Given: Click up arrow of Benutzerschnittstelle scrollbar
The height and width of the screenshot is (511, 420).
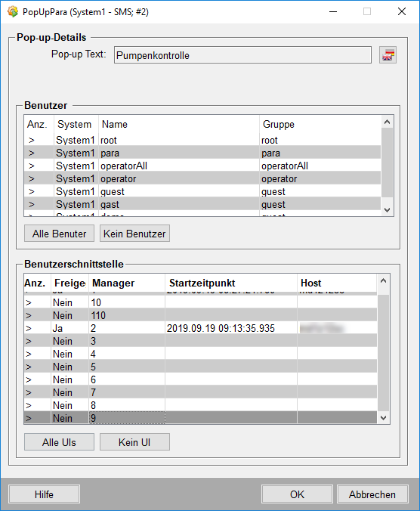Looking at the screenshot, I should 384,280.
